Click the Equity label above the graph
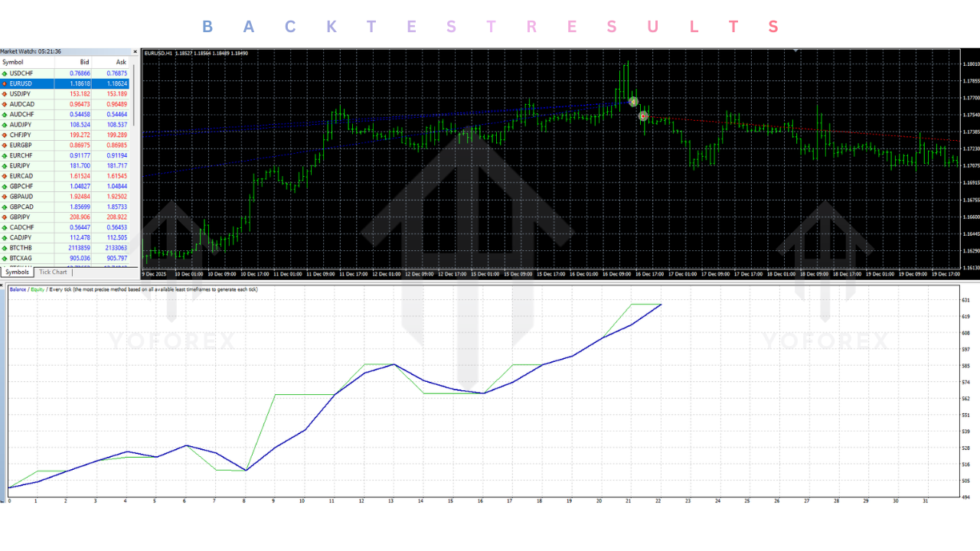The image size is (980, 551). point(39,289)
